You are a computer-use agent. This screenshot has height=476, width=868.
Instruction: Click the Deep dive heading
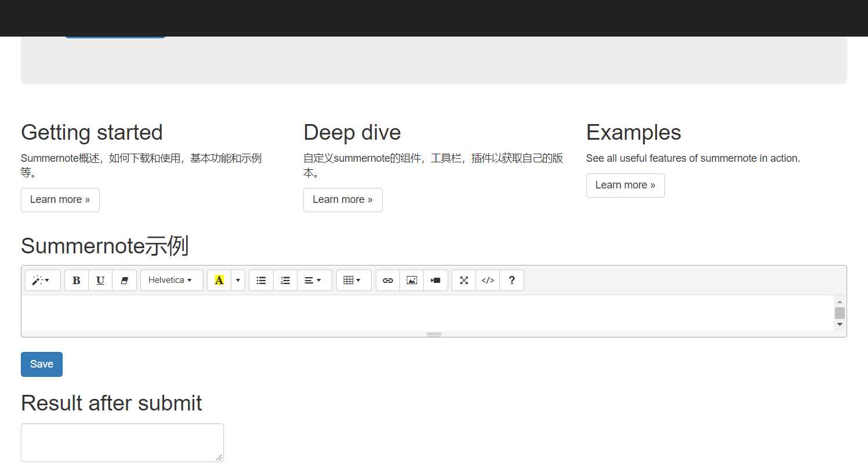click(x=352, y=133)
